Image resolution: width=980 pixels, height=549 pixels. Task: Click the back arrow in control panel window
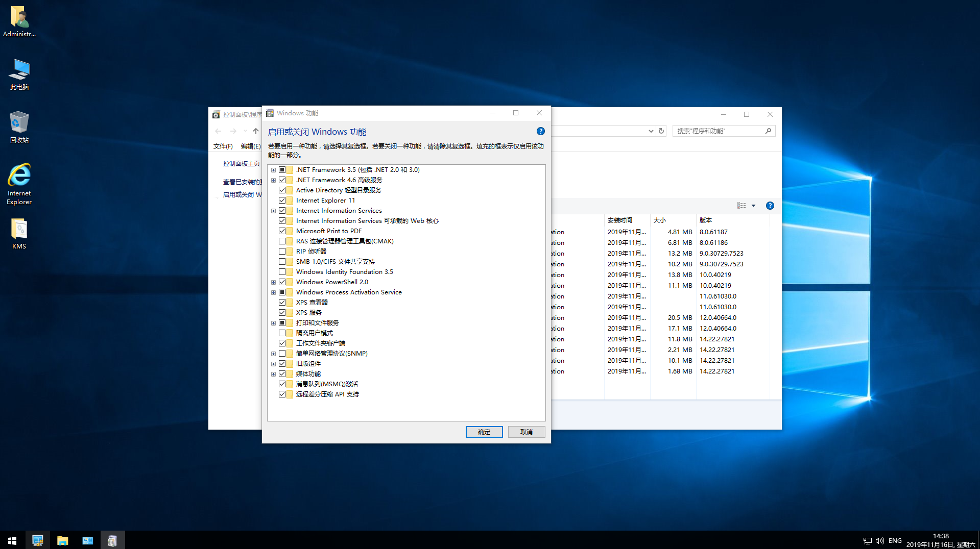219,131
